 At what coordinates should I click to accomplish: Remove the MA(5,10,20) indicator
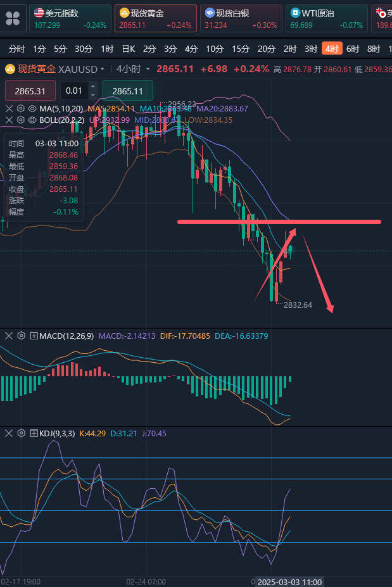coord(9,108)
